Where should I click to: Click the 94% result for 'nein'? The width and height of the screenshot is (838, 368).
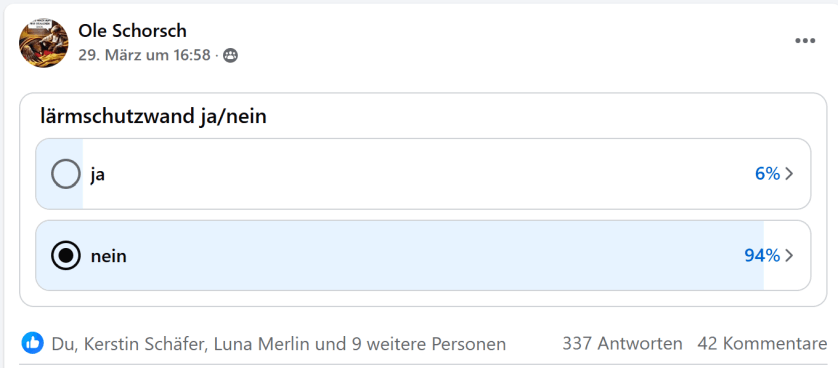[x=762, y=256]
